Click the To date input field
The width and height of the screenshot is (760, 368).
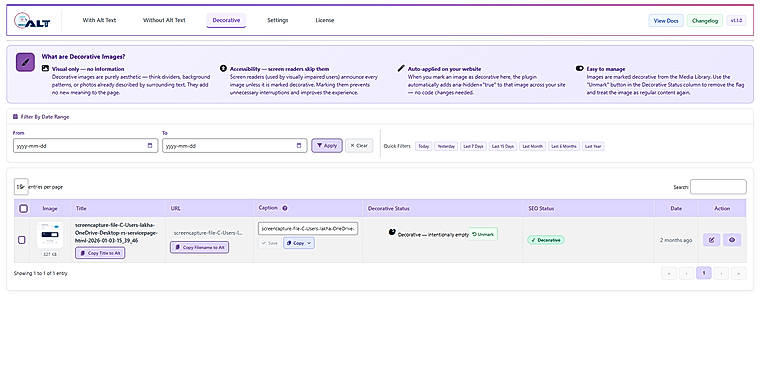pyautogui.click(x=235, y=145)
